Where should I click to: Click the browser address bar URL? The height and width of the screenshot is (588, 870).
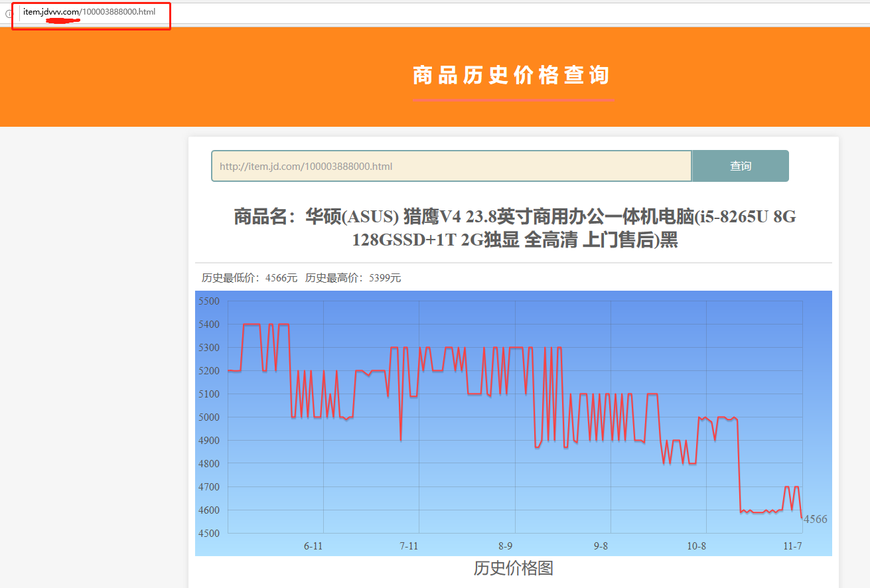click(x=89, y=12)
